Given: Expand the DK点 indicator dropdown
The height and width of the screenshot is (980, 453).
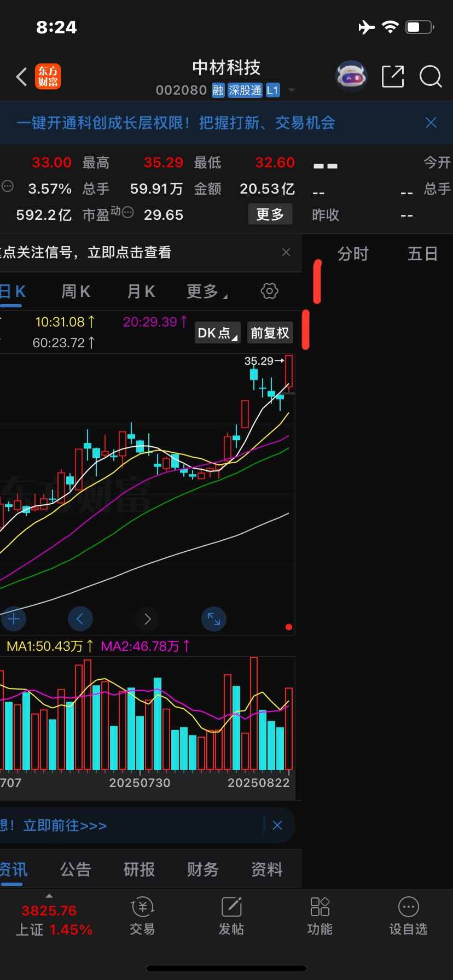Looking at the screenshot, I should pyautogui.click(x=218, y=332).
